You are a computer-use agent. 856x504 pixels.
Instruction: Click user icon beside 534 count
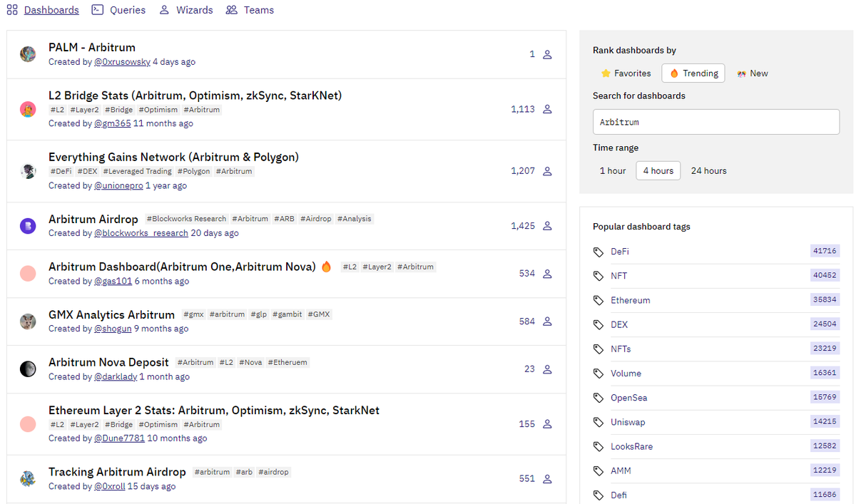coord(547,274)
